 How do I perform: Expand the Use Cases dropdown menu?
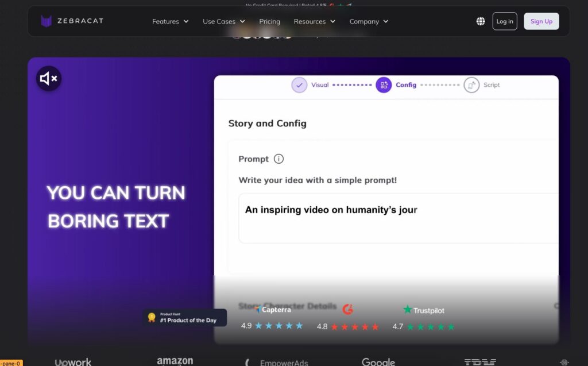[224, 21]
